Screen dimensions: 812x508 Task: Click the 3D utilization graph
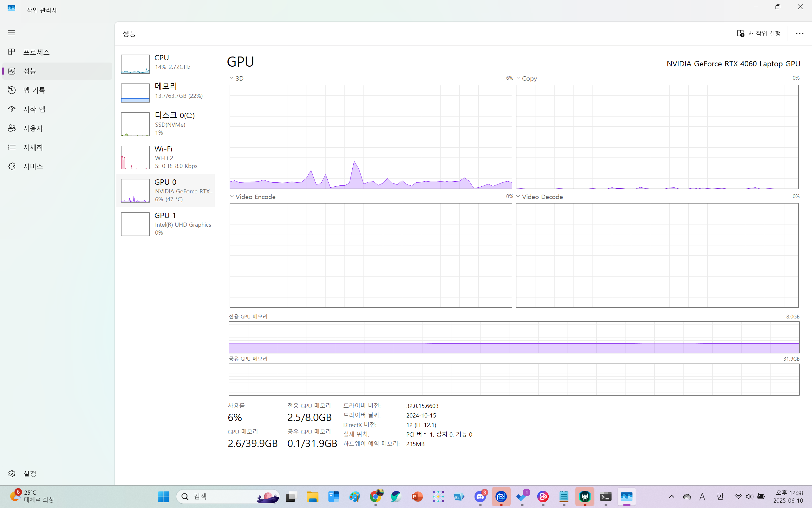[371, 137]
